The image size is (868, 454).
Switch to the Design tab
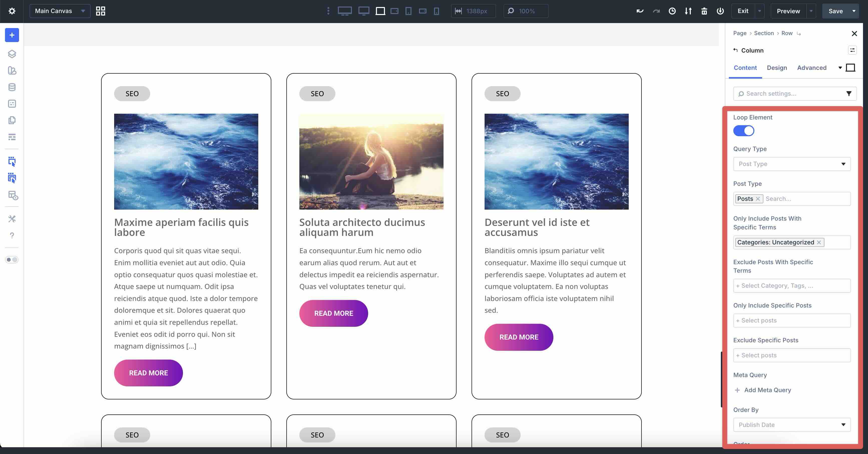point(777,68)
